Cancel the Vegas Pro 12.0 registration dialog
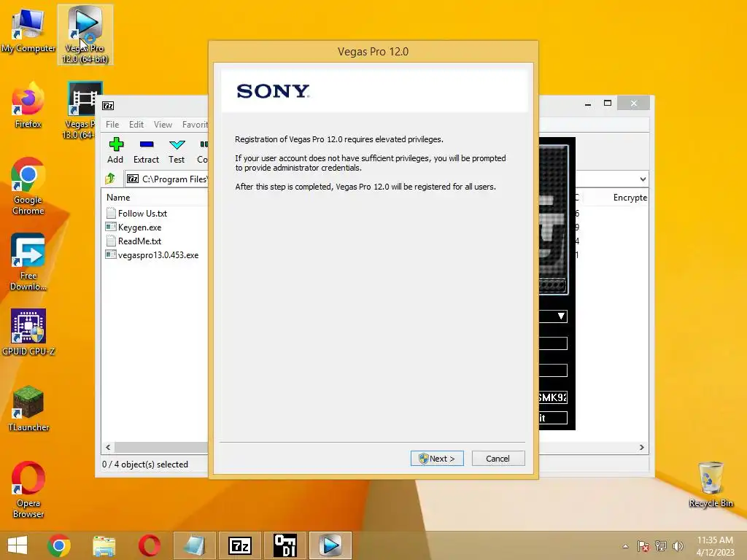Image resolution: width=747 pixels, height=560 pixels. (x=498, y=458)
